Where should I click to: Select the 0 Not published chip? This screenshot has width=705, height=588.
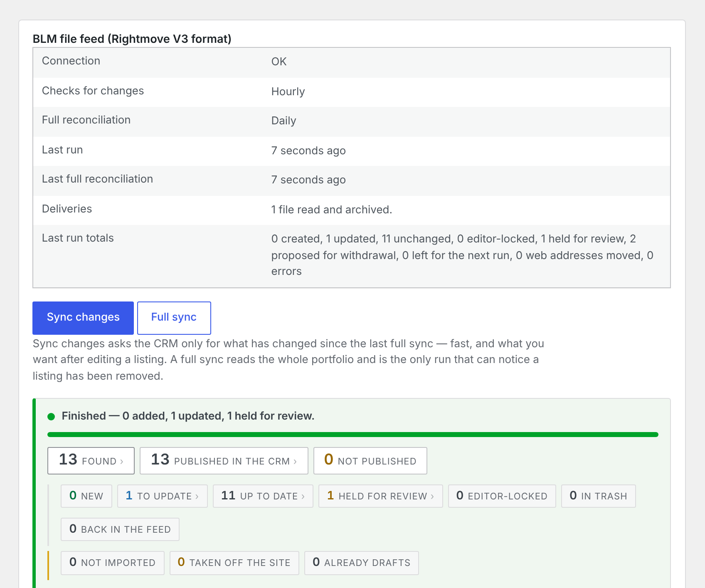(x=370, y=460)
